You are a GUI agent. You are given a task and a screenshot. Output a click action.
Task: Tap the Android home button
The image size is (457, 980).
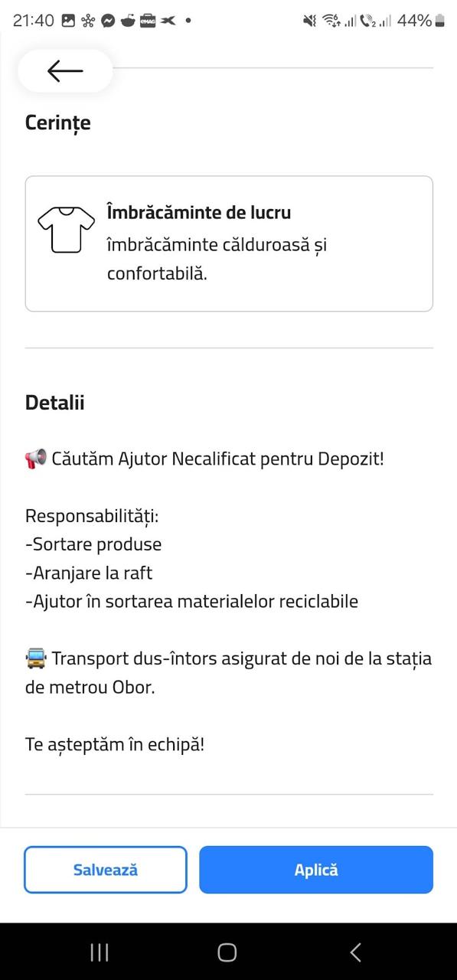[227, 952]
